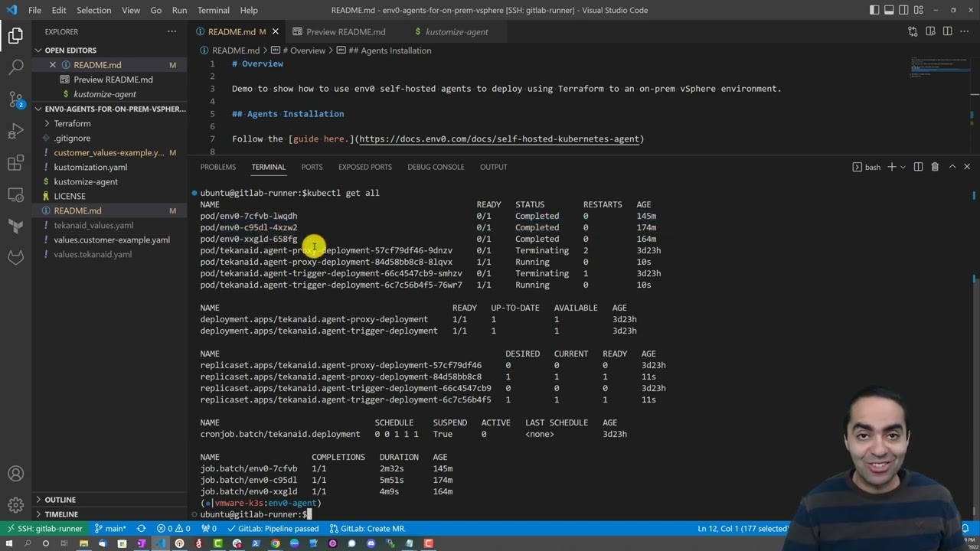
Task: Open Windows Start button on taskbar
Action: pos(8,543)
